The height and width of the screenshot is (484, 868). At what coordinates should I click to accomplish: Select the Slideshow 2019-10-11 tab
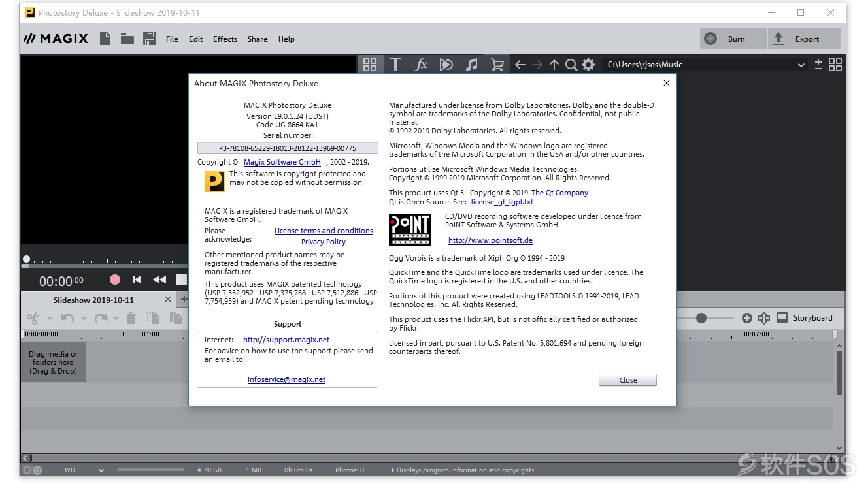tap(93, 300)
